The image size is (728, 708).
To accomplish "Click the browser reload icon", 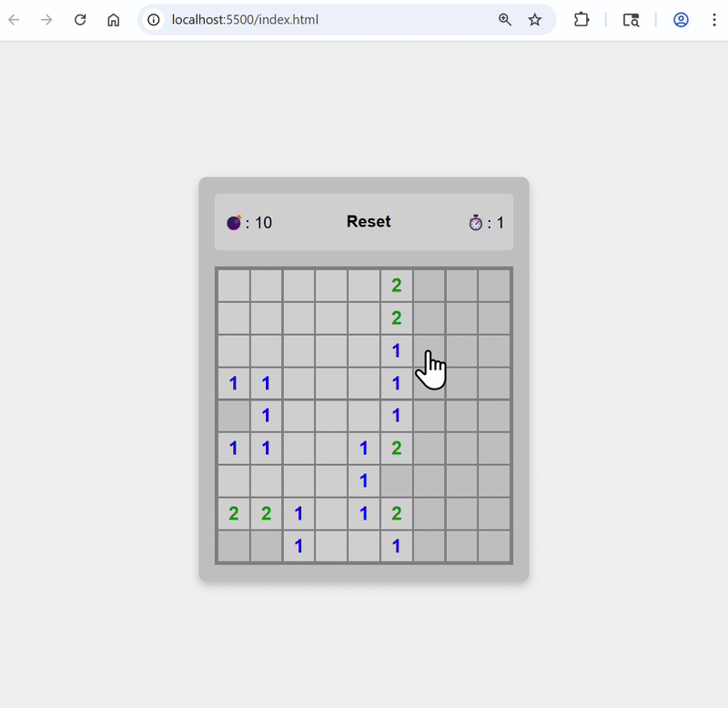I will 80,19.
